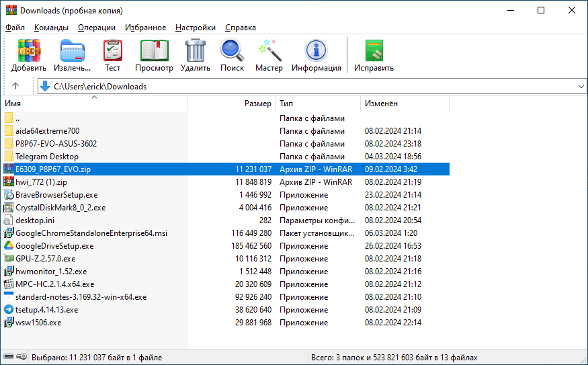
Task: Click the 'Пакет установщик...' type cell
Action: 317,233
